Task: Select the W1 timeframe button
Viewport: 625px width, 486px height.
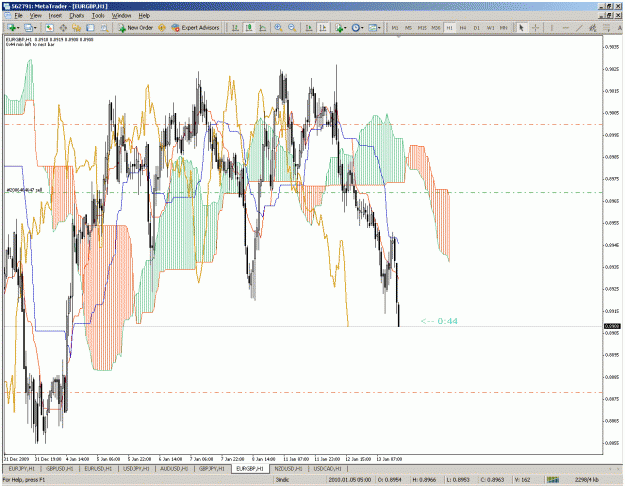Action: pyautogui.click(x=490, y=28)
